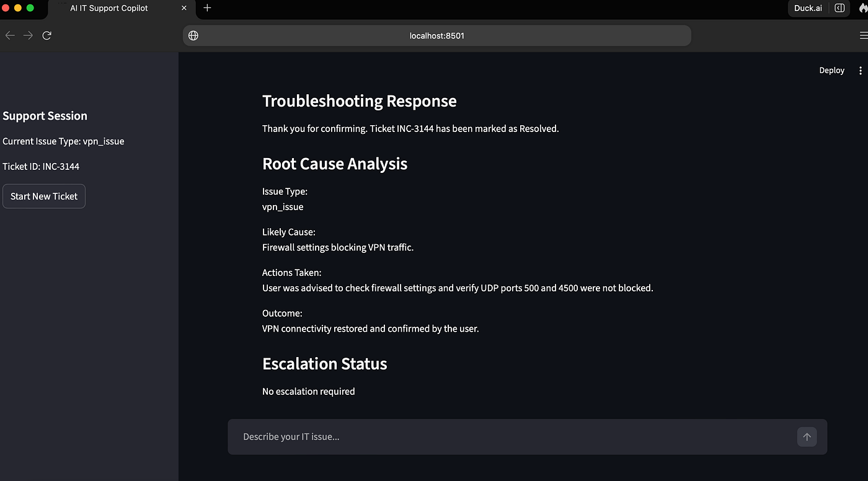
Task: Click the red close window button
Action: (6, 8)
